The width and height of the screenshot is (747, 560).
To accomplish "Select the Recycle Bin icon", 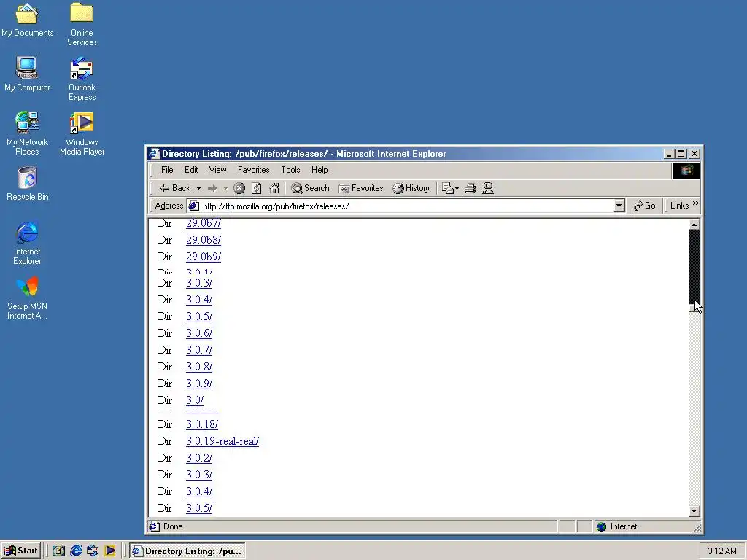I will 27,184.
